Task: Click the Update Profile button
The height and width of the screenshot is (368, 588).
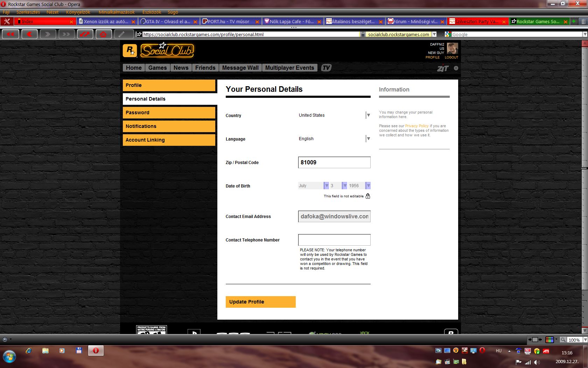Action: [x=261, y=302]
